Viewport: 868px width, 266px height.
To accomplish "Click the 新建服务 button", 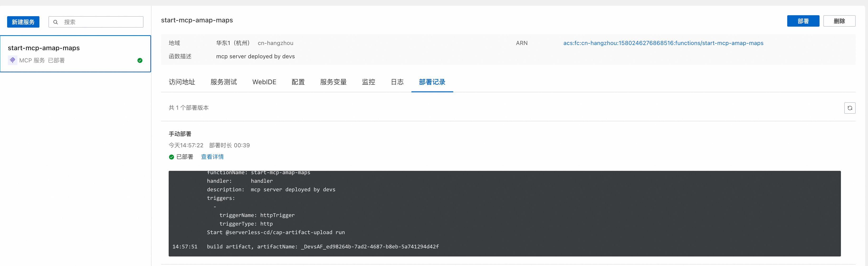I will point(23,22).
